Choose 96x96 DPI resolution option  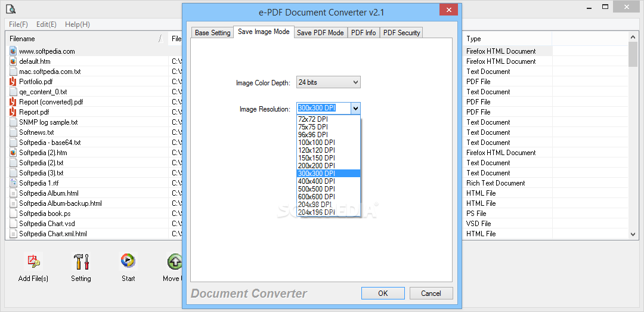pyautogui.click(x=328, y=134)
